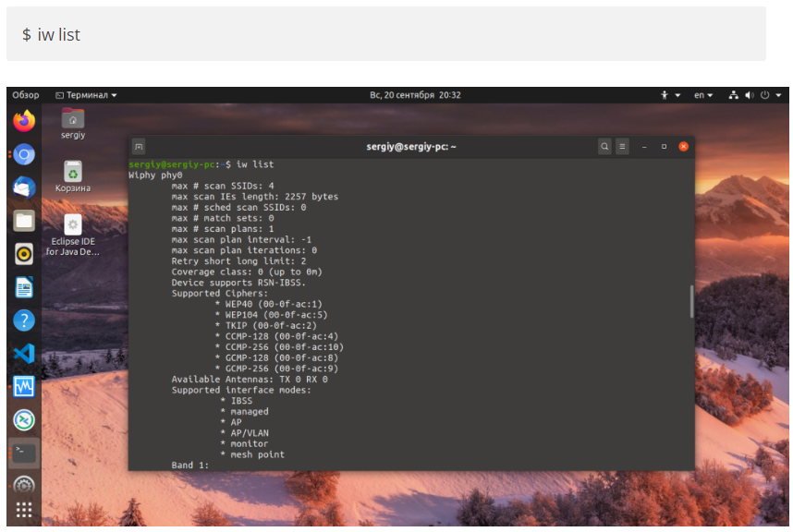Open System Monitor from the dock
793x532 pixels.
click(24, 387)
